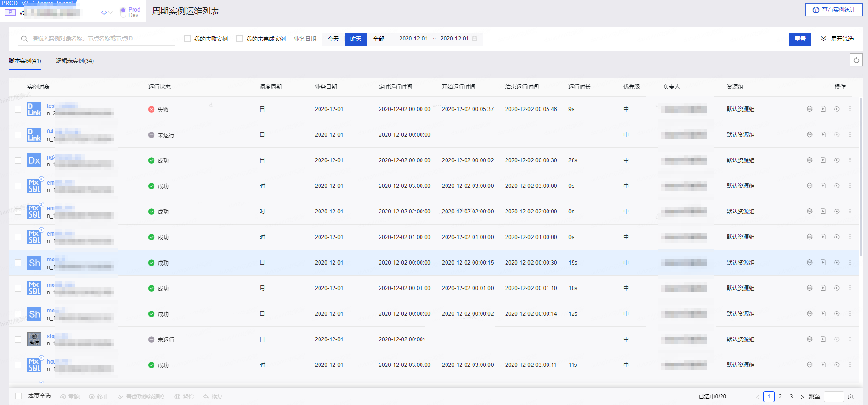Viewport: 868px width, 405px height.
Task: Check the 本页全选 select-all checkbox
Action: [x=19, y=396]
